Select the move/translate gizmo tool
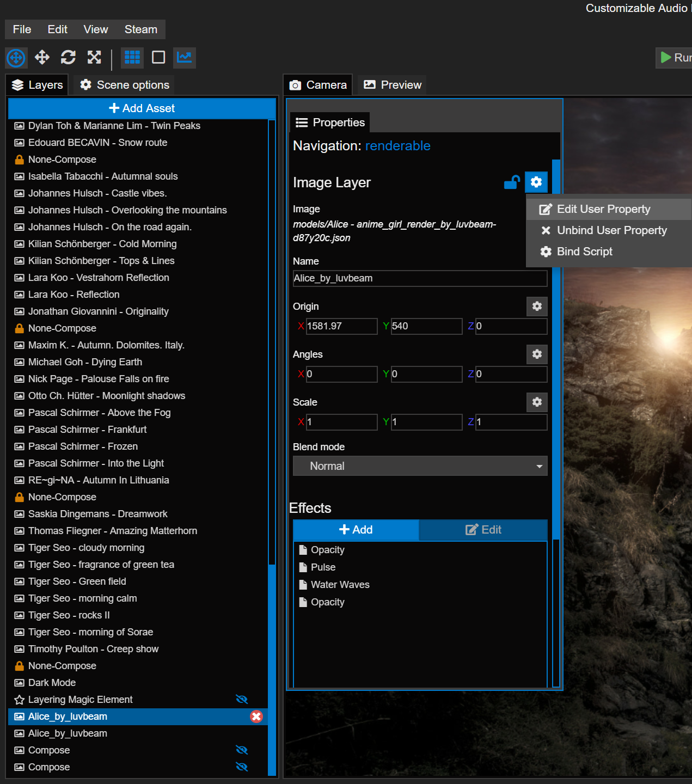 tap(42, 57)
